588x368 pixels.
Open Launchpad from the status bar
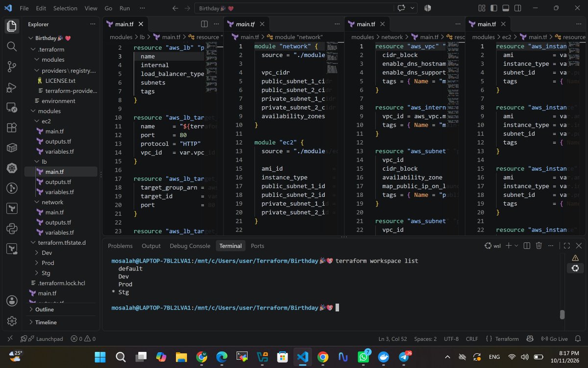[42, 339]
